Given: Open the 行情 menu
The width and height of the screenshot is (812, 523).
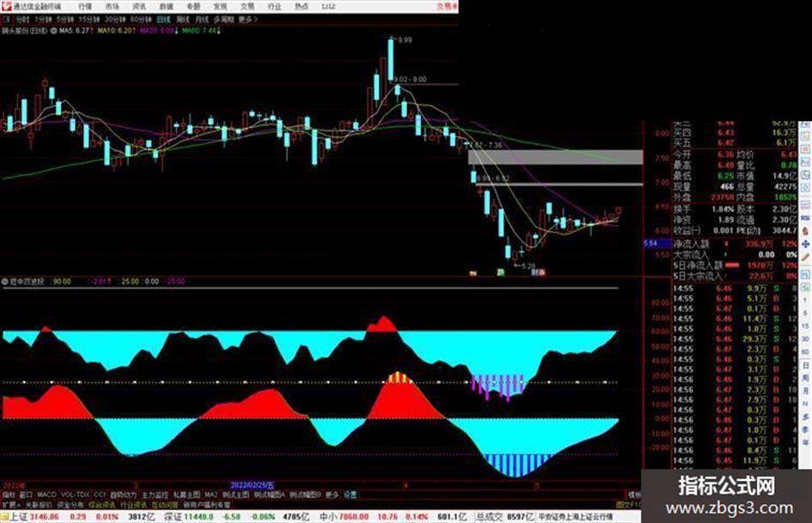Looking at the screenshot, I should pyautogui.click(x=85, y=6).
